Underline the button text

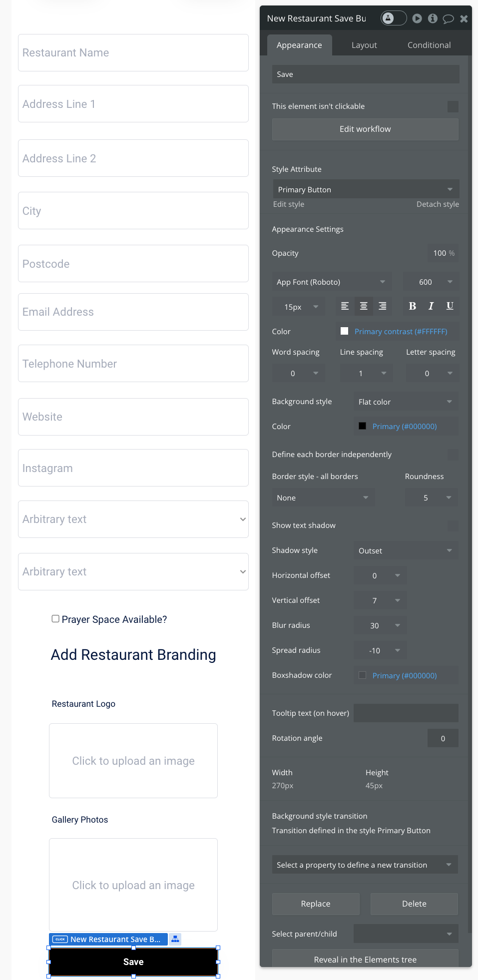(x=450, y=306)
